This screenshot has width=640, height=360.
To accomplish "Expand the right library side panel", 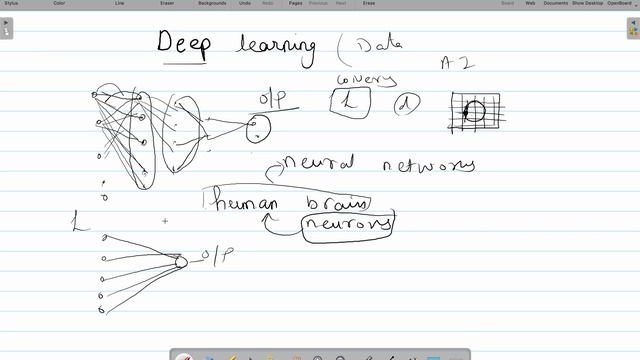I will click(634, 28).
